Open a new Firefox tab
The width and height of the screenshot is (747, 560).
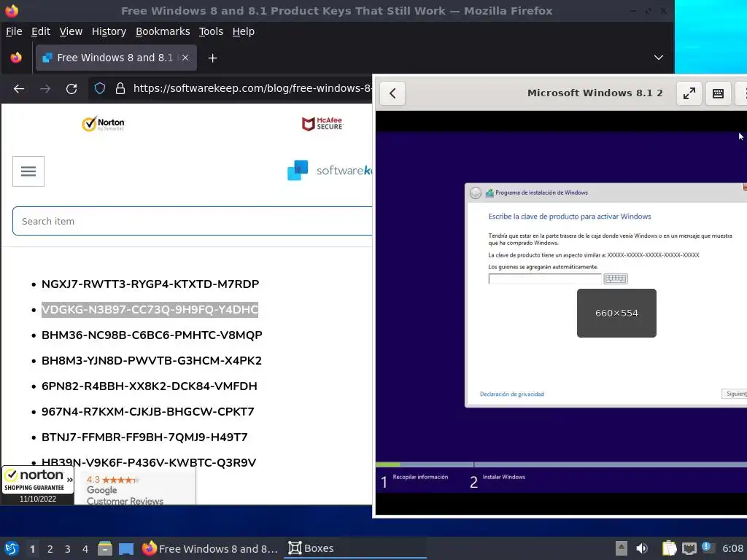212,58
